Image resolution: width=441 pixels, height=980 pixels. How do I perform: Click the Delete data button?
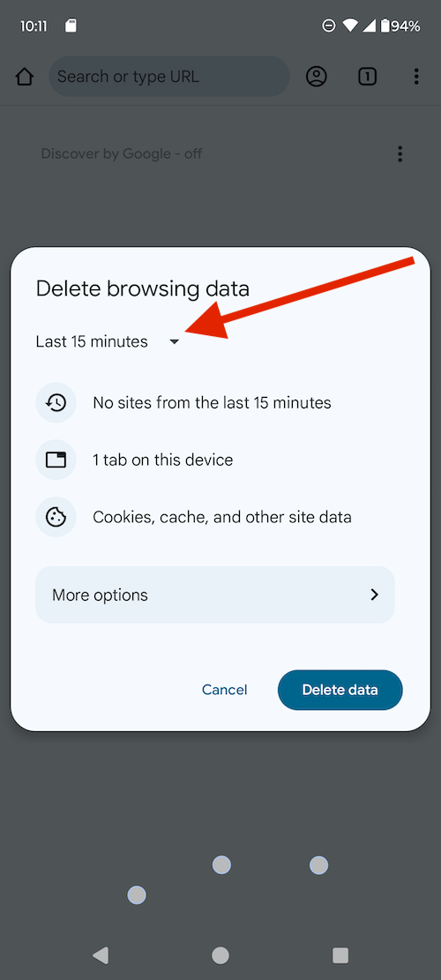[x=340, y=690]
